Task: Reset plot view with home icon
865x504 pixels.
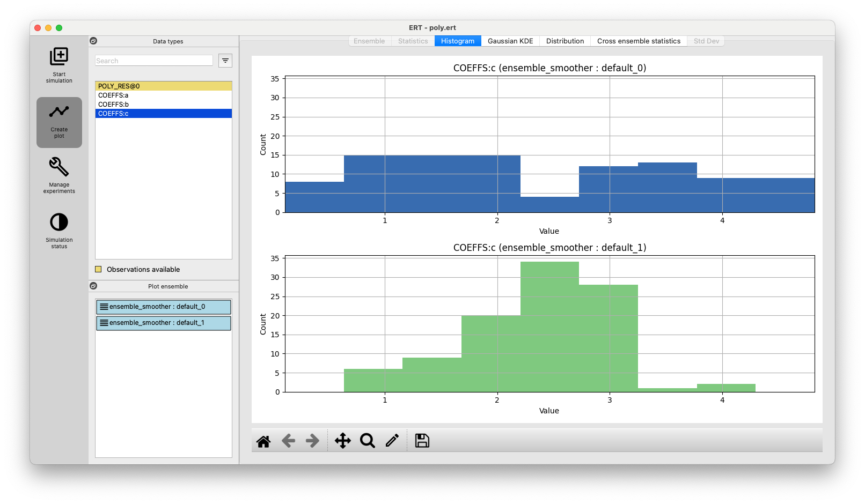Action: click(x=263, y=441)
